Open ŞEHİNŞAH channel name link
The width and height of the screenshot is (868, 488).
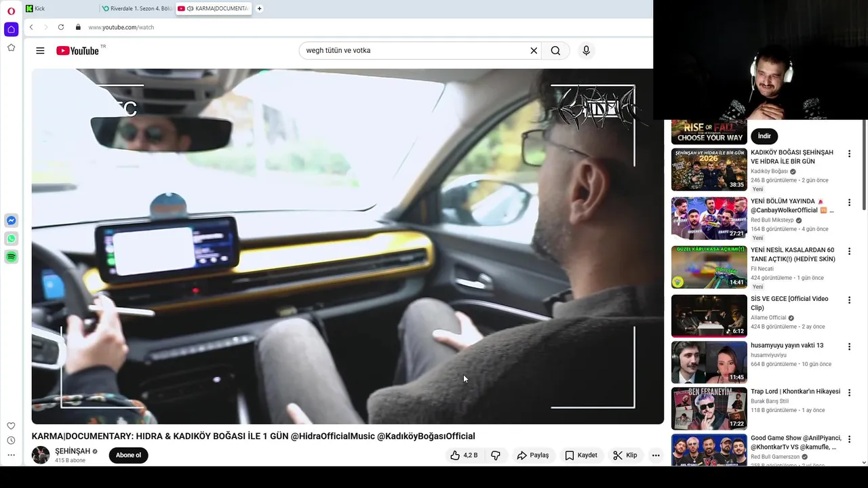73,451
